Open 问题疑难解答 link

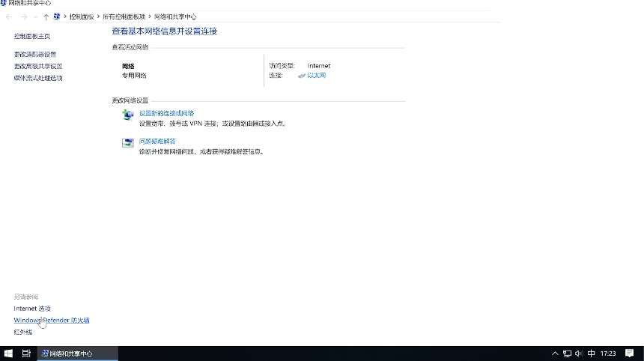click(157, 142)
